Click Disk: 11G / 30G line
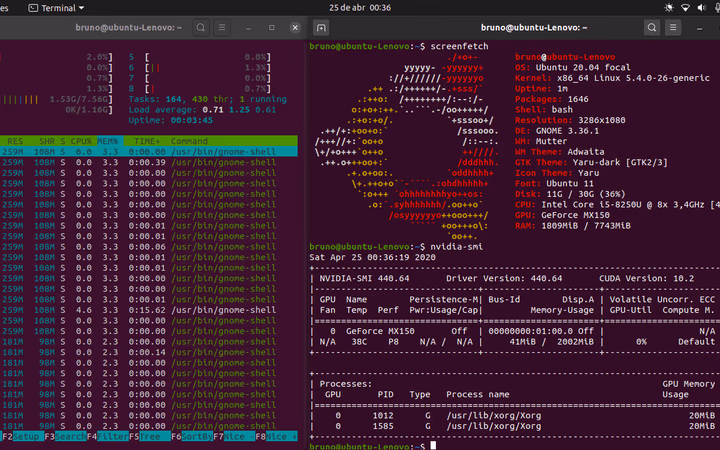The width and height of the screenshot is (720, 450). click(570, 194)
